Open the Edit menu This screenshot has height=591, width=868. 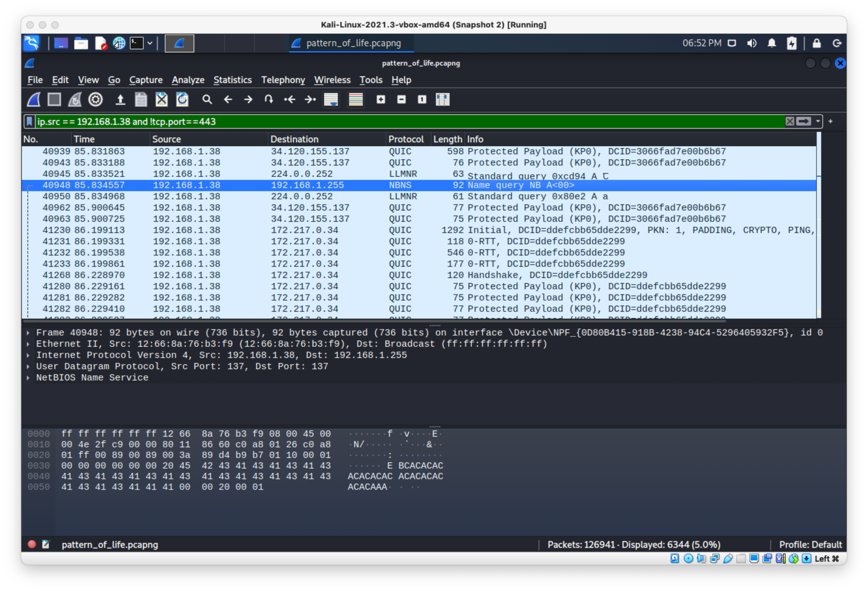pos(60,80)
